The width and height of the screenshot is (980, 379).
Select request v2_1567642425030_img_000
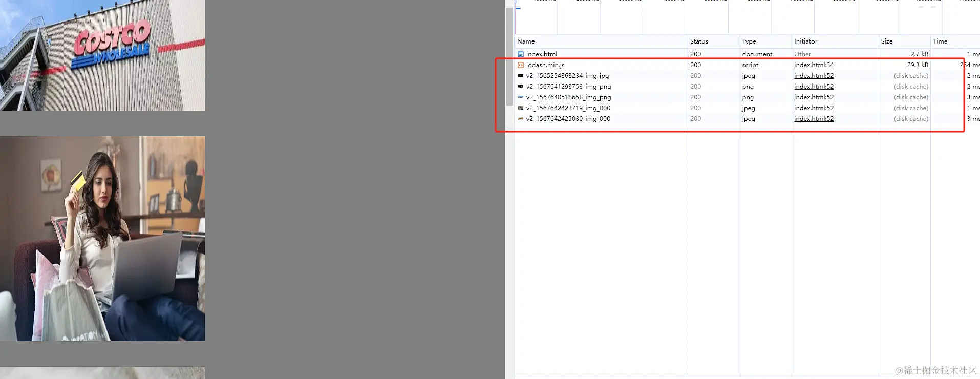[568, 119]
